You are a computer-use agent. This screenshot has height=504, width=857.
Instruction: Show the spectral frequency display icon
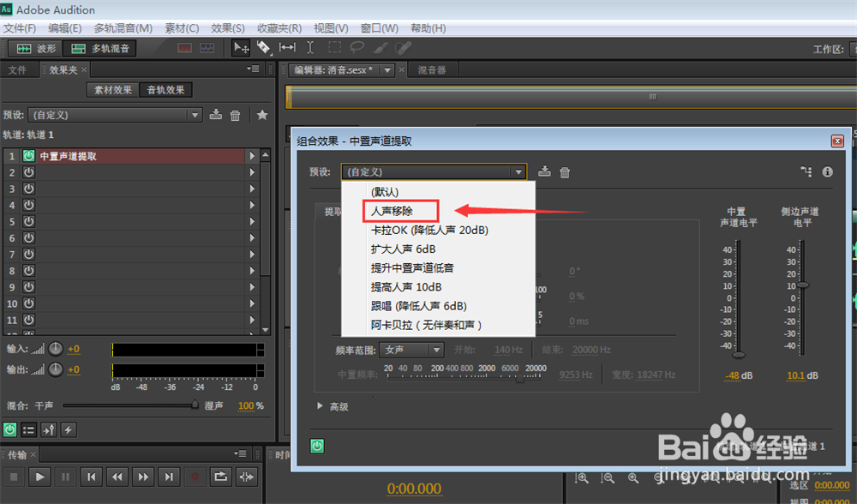(185, 48)
